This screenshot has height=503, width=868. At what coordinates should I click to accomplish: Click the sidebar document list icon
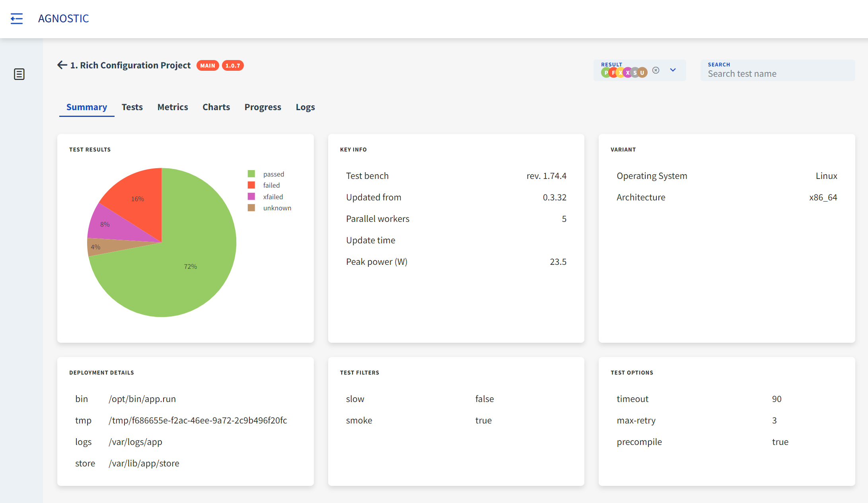[x=19, y=74]
